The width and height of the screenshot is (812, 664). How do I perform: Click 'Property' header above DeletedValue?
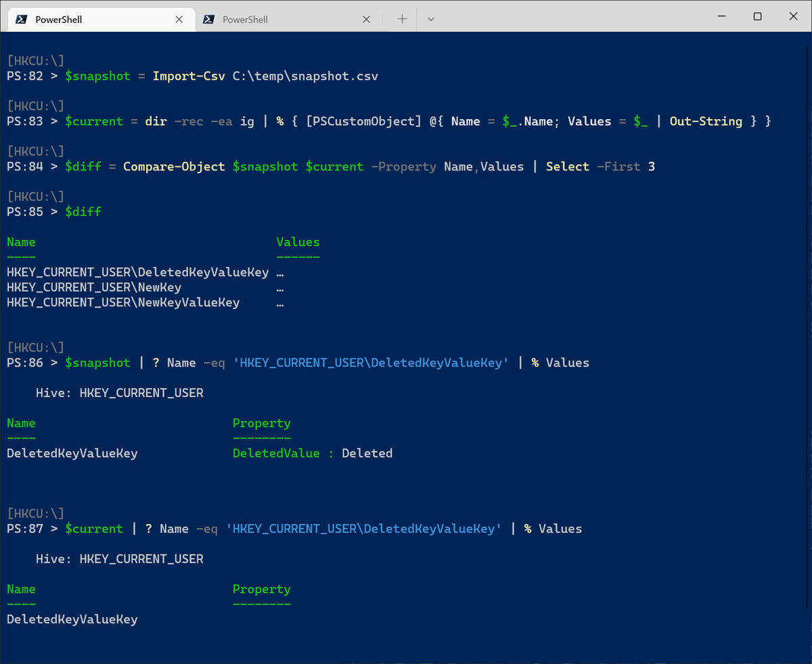tap(262, 423)
